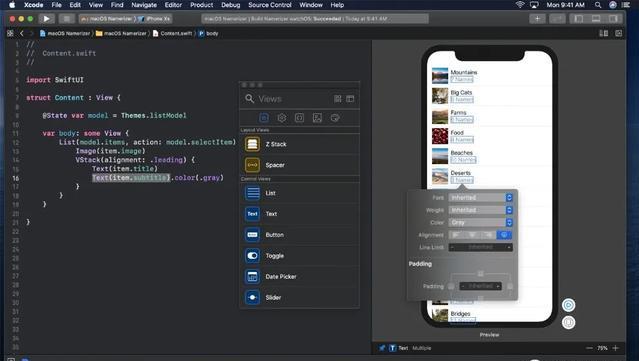Open the File menu
Viewport: 639px width, 361px height.
[57, 5]
